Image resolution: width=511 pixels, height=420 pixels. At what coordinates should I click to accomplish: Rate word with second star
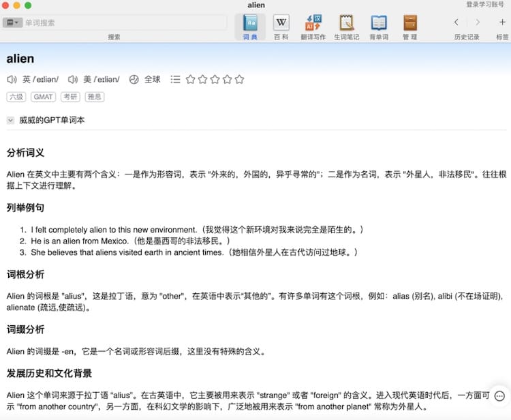pyautogui.click(x=203, y=79)
